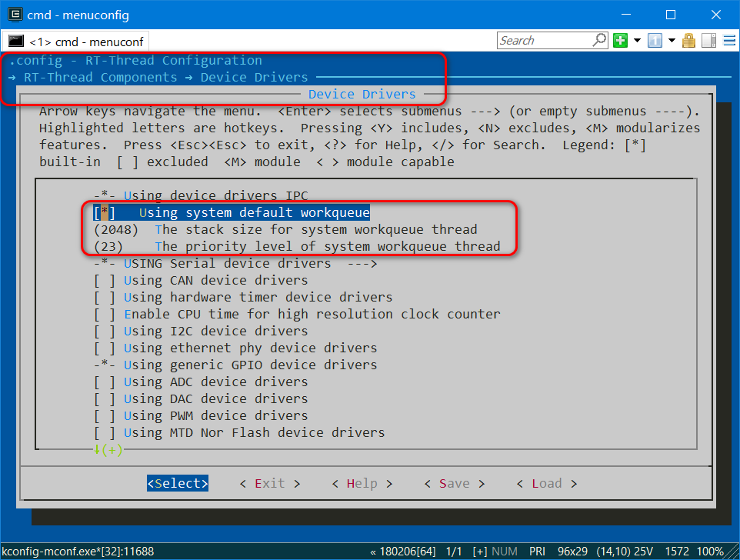Click the cmd icon in the title bar

tap(15, 15)
